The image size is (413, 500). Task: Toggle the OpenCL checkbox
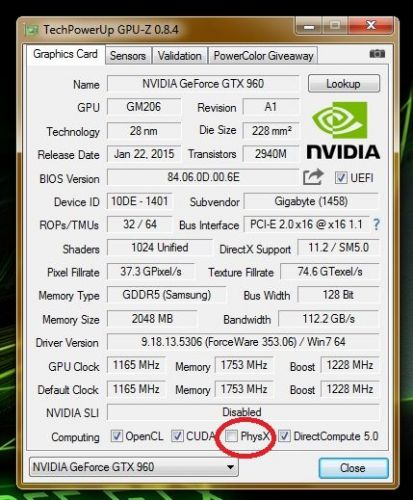click(x=116, y=436)
